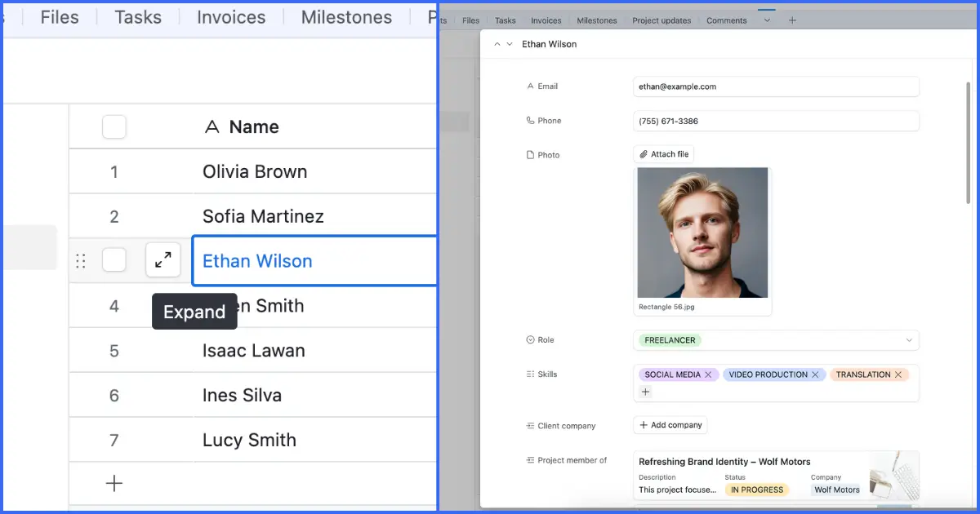Click the green FREELANCER role tag
The width and height of the screenshot is (980, 514).
(669, 340)
